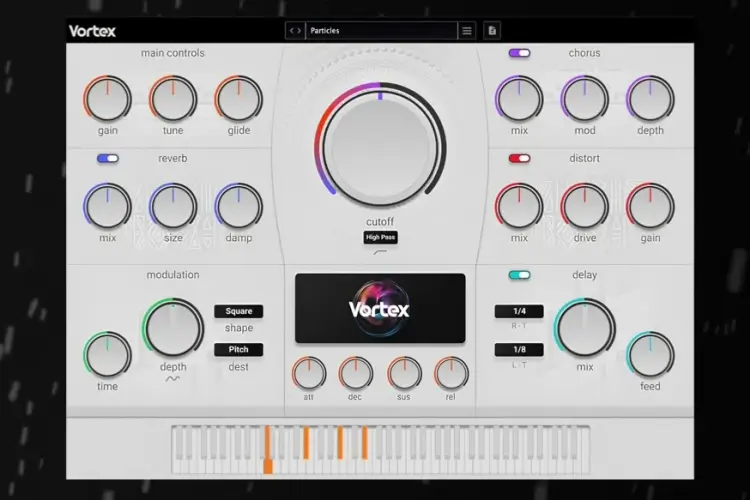750x500 pixels.
Task: Click the filter curve icon below High Pass
Action: point(380,252)
